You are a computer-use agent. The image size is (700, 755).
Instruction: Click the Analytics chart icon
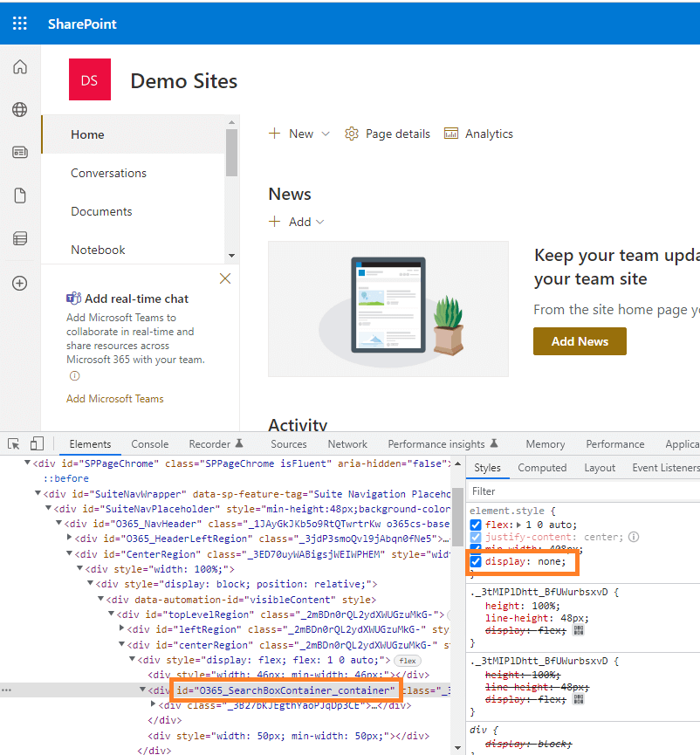[451, 134]
